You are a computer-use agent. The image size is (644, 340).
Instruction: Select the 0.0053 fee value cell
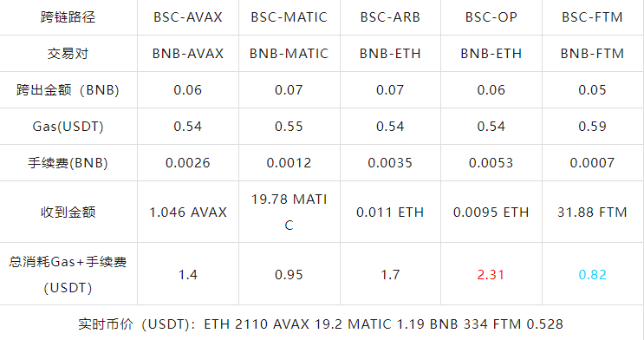tap(491, 163)
